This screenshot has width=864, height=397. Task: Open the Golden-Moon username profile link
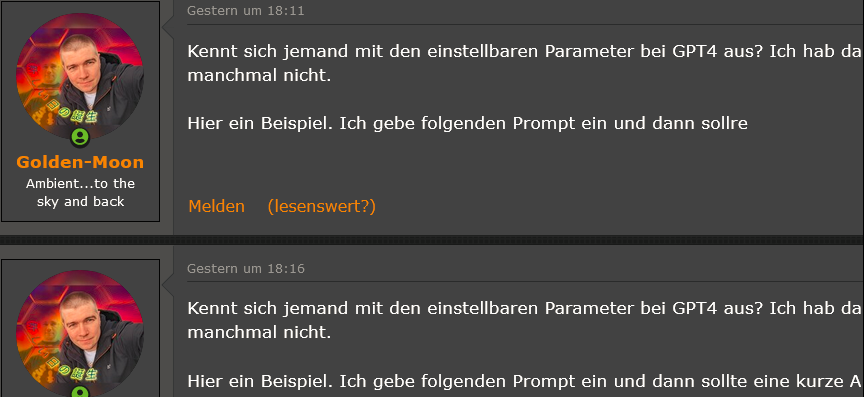[80, 162]
